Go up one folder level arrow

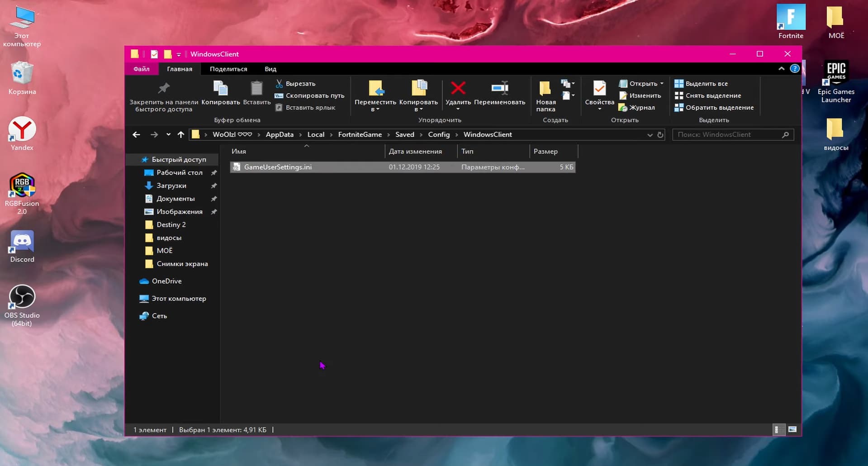[x=181, y=135]
